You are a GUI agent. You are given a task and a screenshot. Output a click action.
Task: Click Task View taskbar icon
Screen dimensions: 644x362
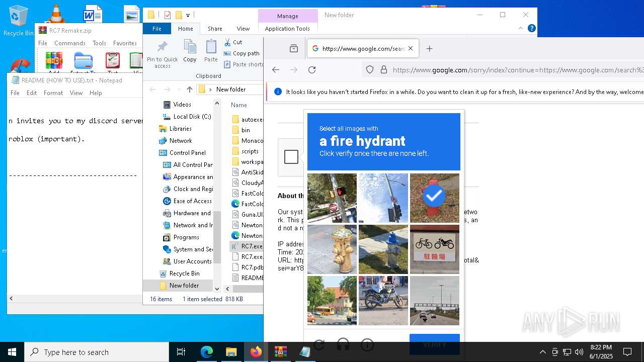[181, 352]
